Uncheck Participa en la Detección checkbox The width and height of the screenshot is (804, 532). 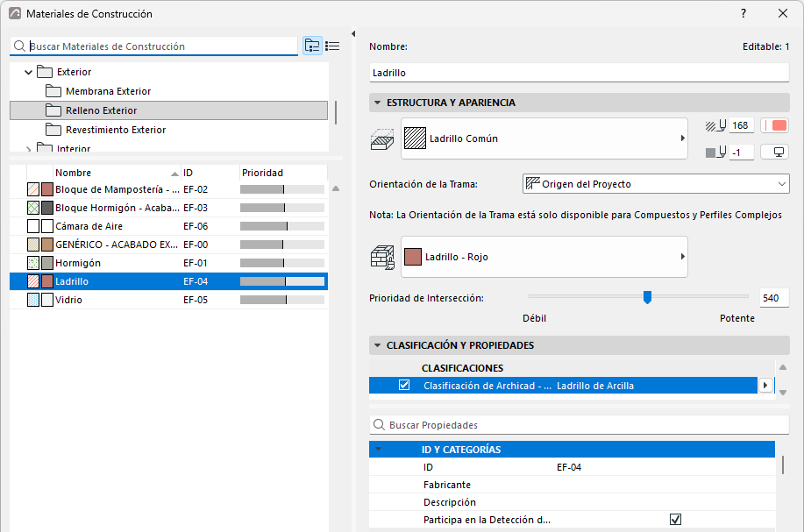[x=675, y=520]
